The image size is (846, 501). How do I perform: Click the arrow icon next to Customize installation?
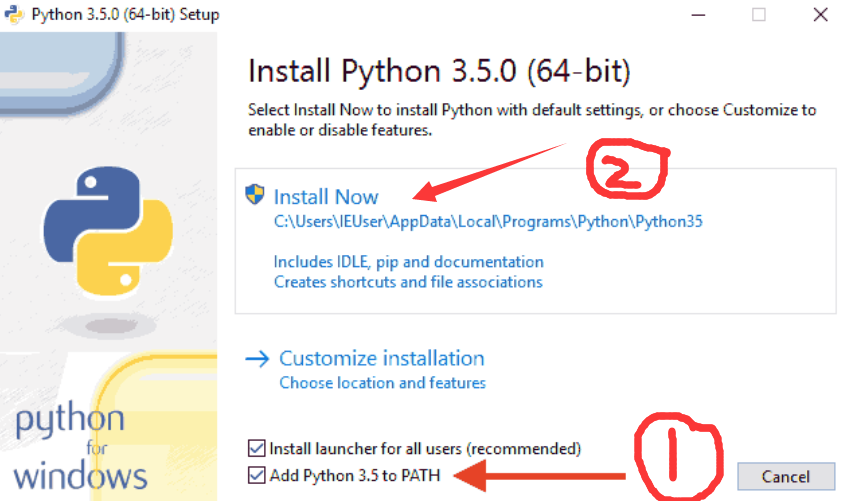point(257,359)
